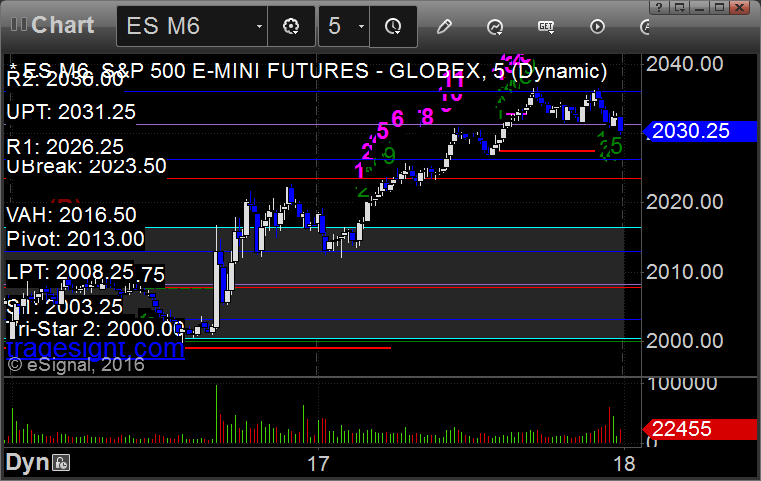Click the 'S1: 2003.25' level label
761x481 pixels.
click(x=65, y=307)
